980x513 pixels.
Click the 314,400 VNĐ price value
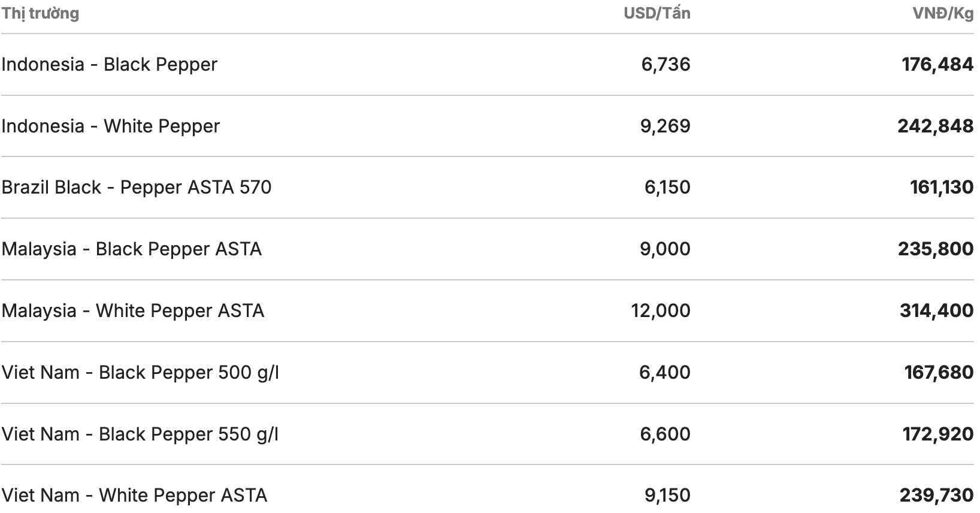click(x=936, y=310)
